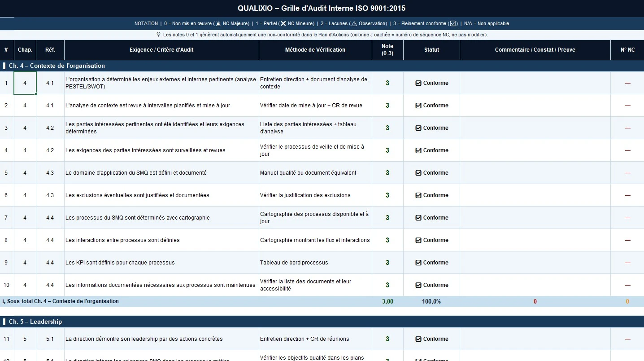The image size is (644, 361).
Task: Select 'Les interactions entre processus sont définies' cell
Action: pyautogui.click(x=161, y=240)
